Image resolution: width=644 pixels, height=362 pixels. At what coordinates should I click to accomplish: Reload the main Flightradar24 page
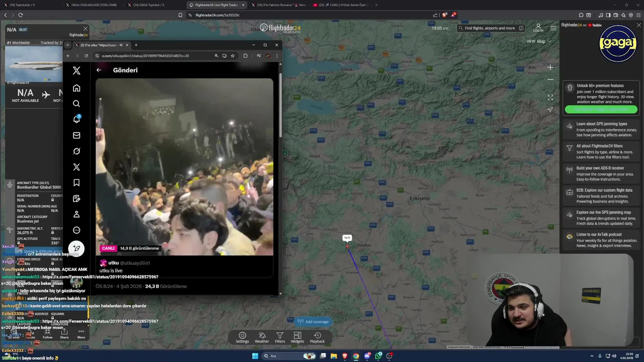[x=20, y=15]
